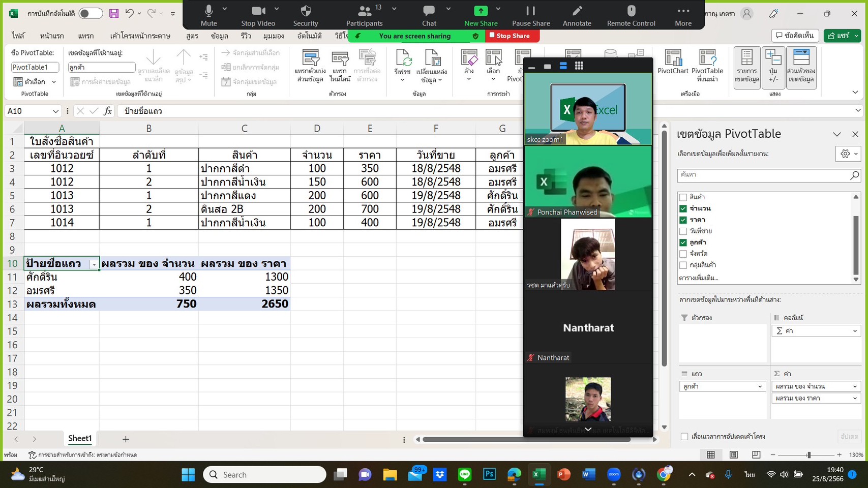Toggle the +/- Buttons ribbon option
This screenshot has height=488, width=868.
point(773,67)
